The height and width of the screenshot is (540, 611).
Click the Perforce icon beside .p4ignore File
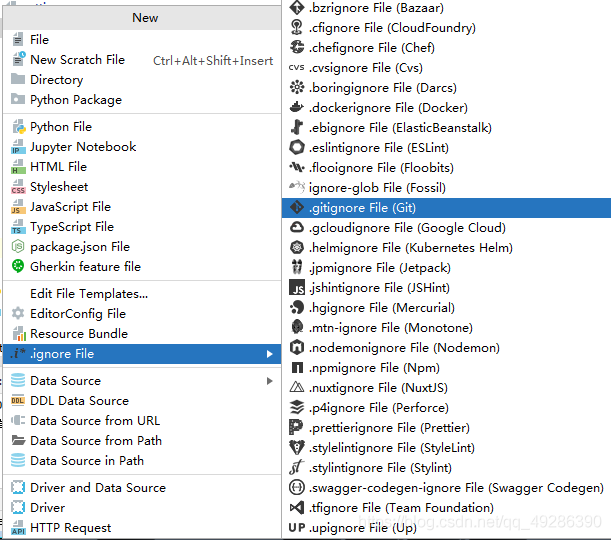pyautogui.click(x=297, y=407)
